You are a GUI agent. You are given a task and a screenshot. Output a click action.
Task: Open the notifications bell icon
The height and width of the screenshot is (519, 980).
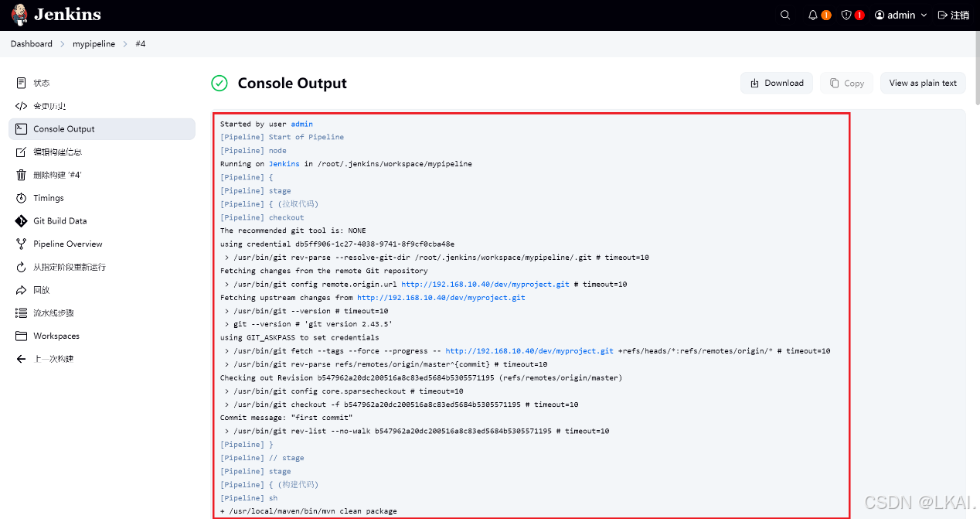(x=813, y=15)
